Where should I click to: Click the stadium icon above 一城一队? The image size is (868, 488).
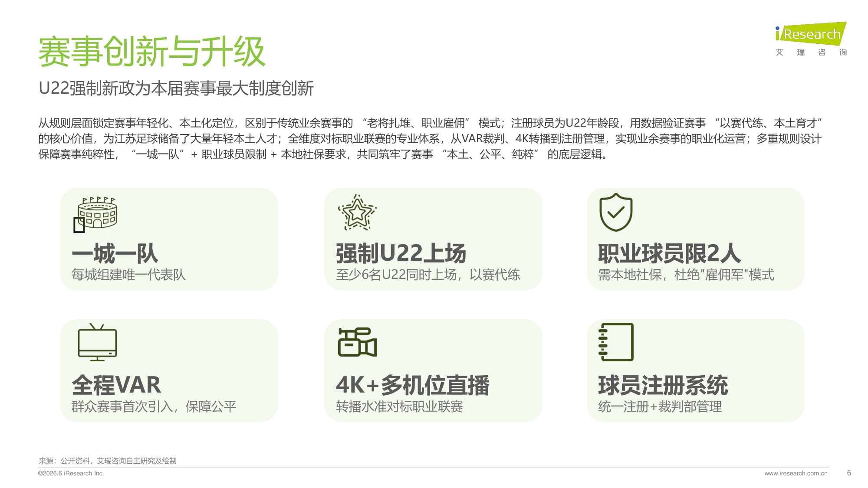[97, 213]
